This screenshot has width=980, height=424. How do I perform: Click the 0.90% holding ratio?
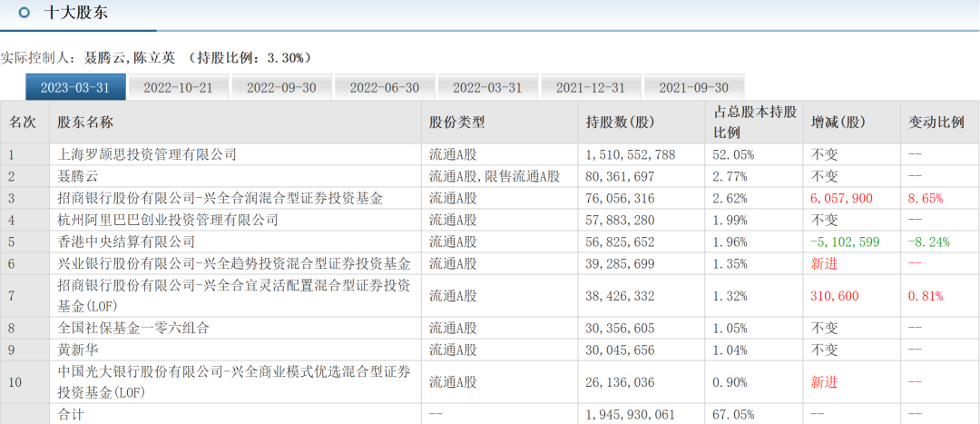click(x=730, y=381)
